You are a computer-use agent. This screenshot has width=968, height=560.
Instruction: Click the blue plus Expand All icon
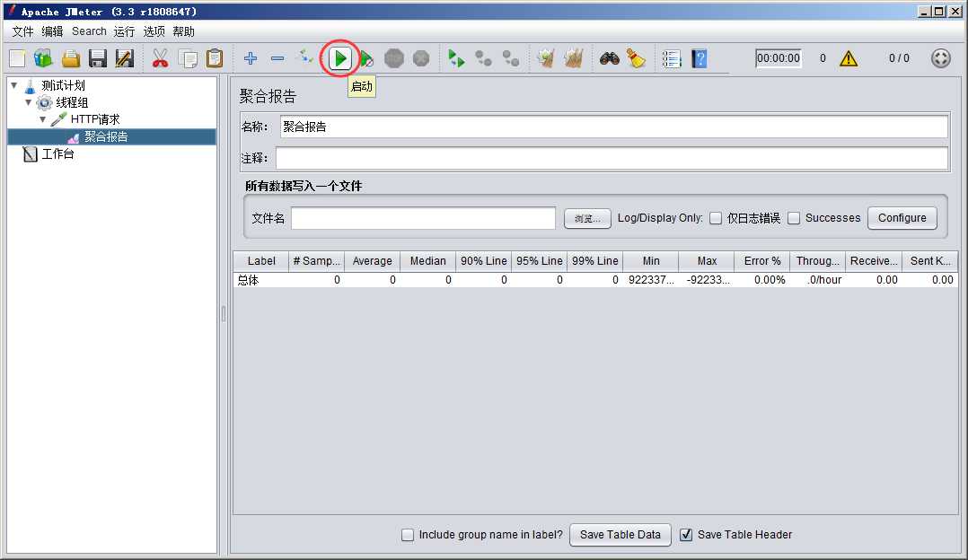tap(250, 58)
